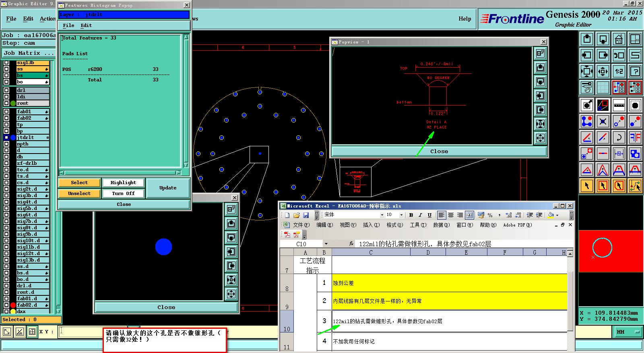This screenshot has width=644, height=353.
Task: Click the pan up view icon
Action: click(587, 39)
